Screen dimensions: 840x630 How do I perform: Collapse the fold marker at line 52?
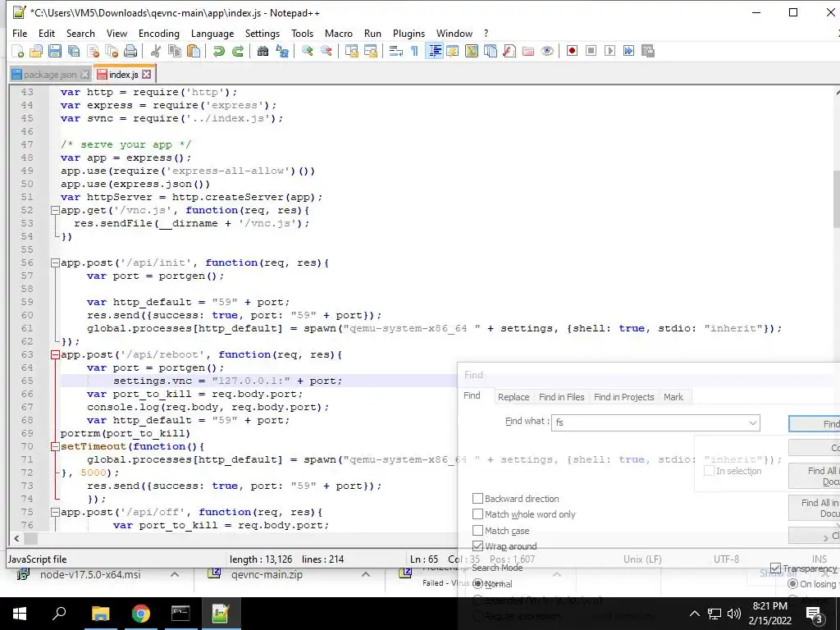[x=55, y=211]
